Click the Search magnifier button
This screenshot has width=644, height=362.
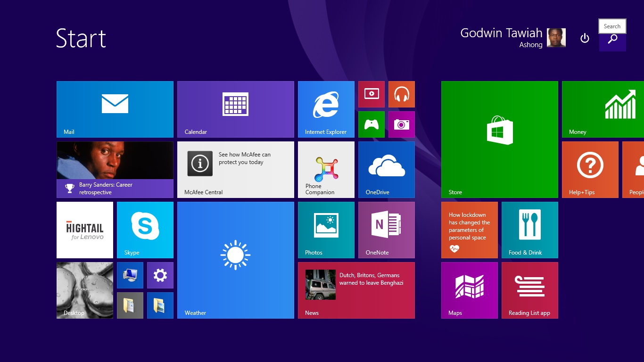point(612,39)
